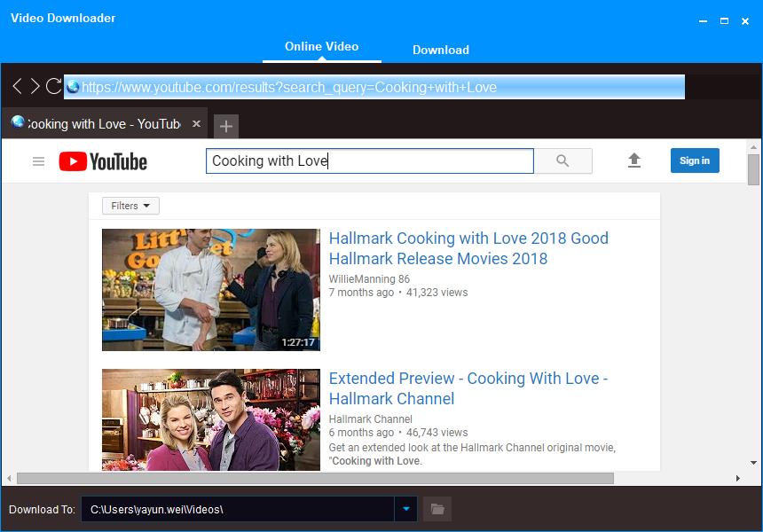This screenshot has width=763, height=532.
Task: Click the vertical scrollbar up arrow
Action: pyautogui.click(x=753, y=146)
